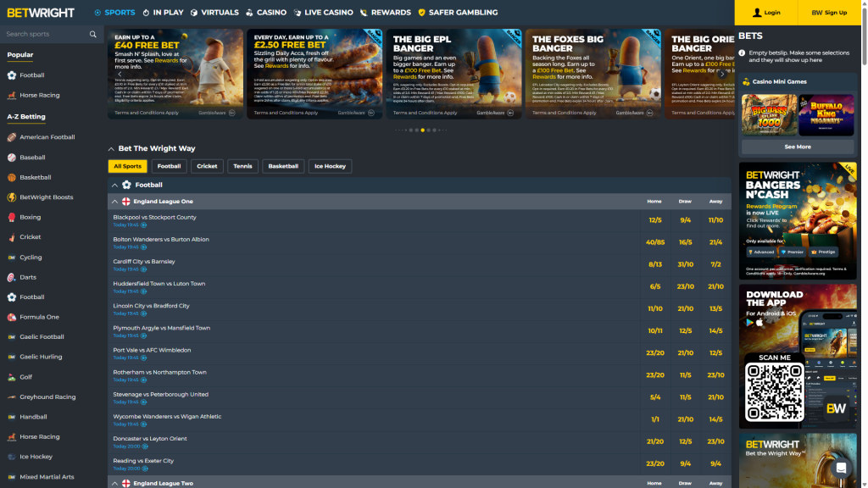This screenshot has width=868, height=488.
Task: Open the live chat bubble icon
Action: tap(841, 468)
